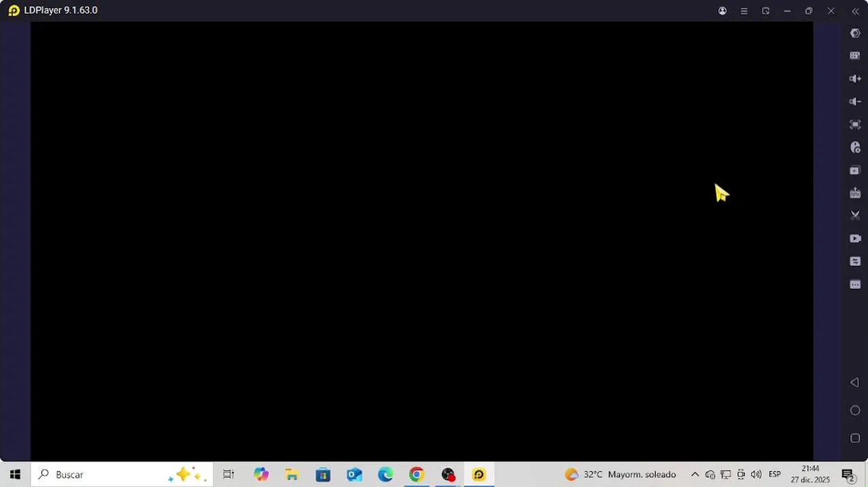This screenshot has height=487, width=868.
Task: Open LDPlayer account profile icon
Action: point(723,11)
